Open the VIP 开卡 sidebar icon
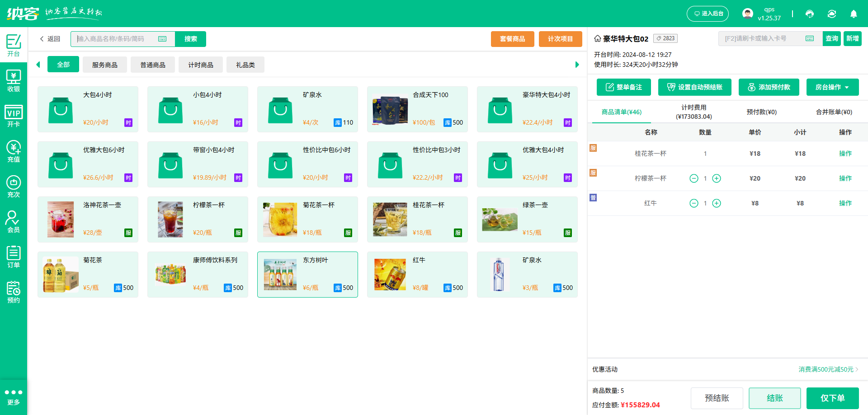This screenshot has width=868, height=415. (x=14, y=116)
